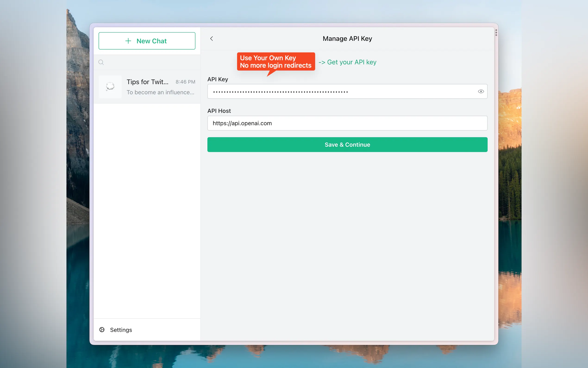Open the Settings menu item
Image resolution: width=588 pixels, height=368 pixels.
(121, 330)
